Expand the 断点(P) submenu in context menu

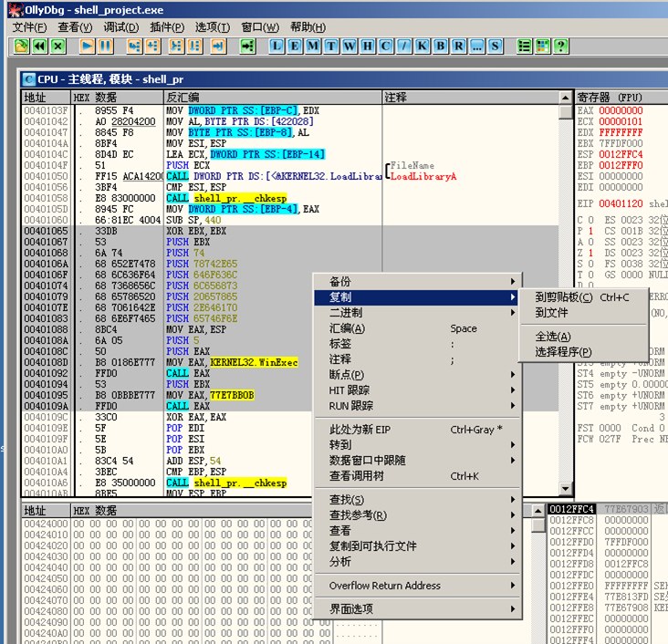click(x=347, y=375)
